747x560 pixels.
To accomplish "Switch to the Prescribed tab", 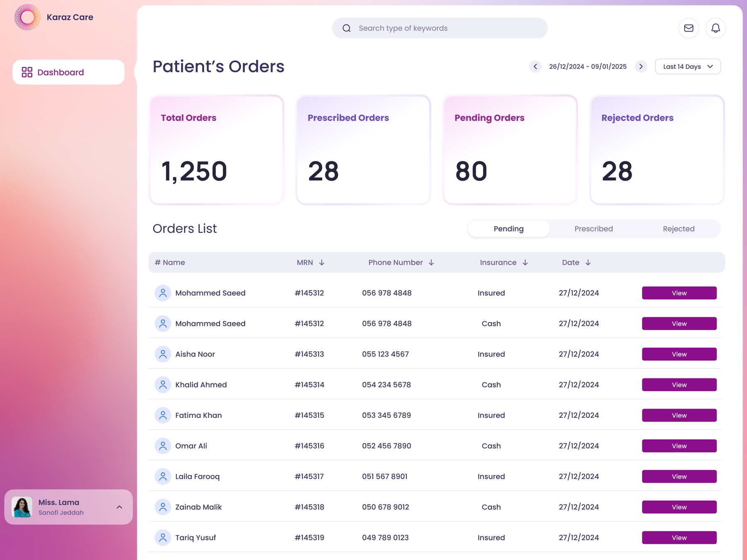I will pos(593,229).
